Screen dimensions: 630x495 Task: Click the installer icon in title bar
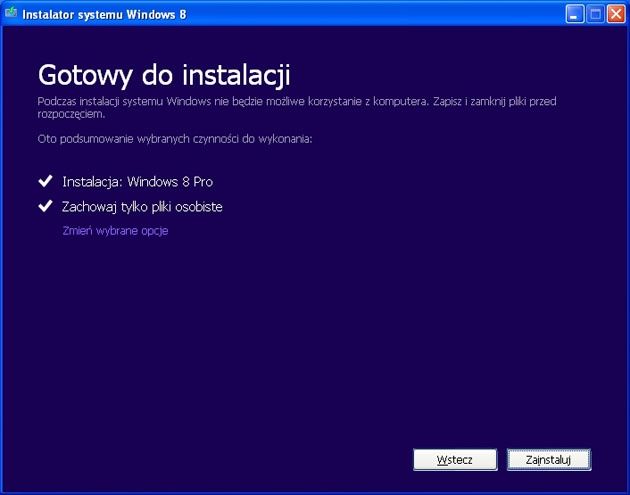tap(11, 12)
